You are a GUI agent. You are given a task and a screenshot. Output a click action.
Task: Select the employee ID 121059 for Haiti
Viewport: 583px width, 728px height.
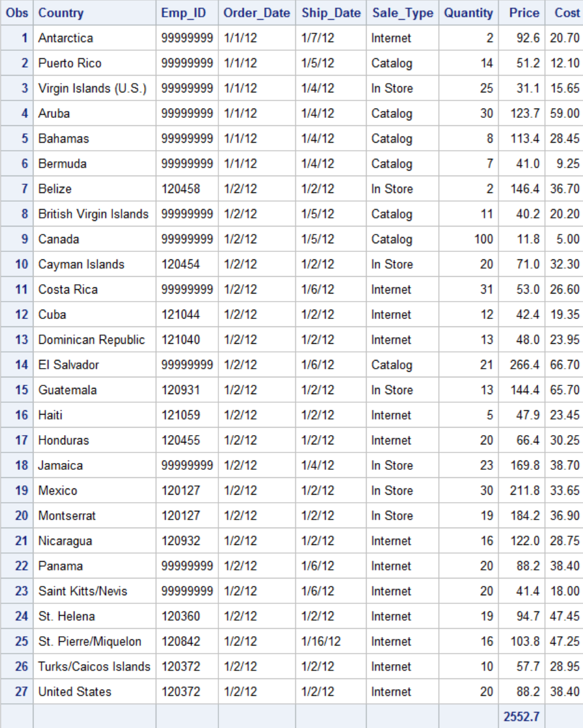point(180,415)
